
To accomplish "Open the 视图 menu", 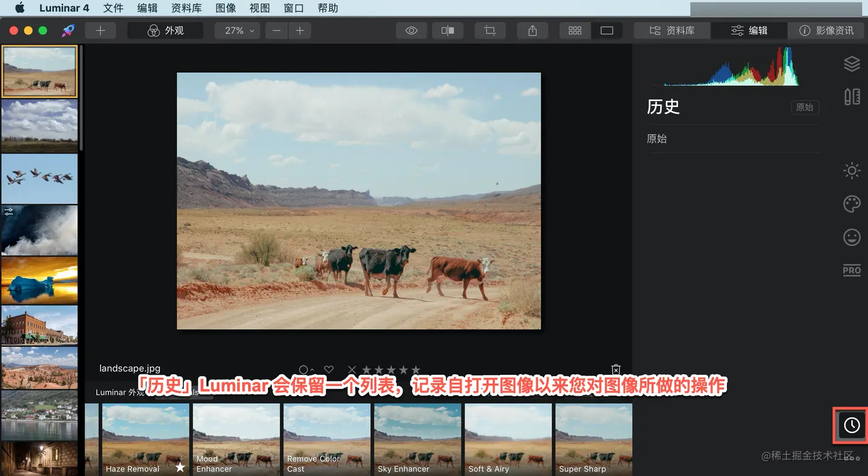I will [x=259, y=8].
